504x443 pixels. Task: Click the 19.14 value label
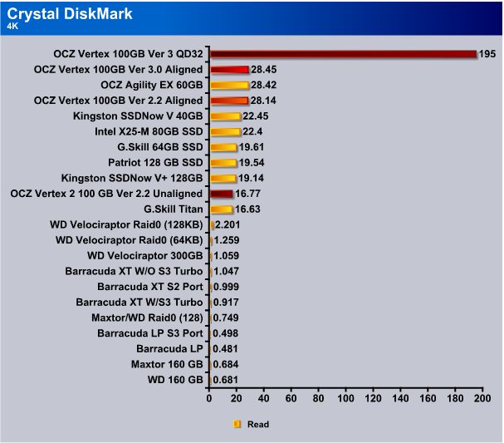click(251, 178)
